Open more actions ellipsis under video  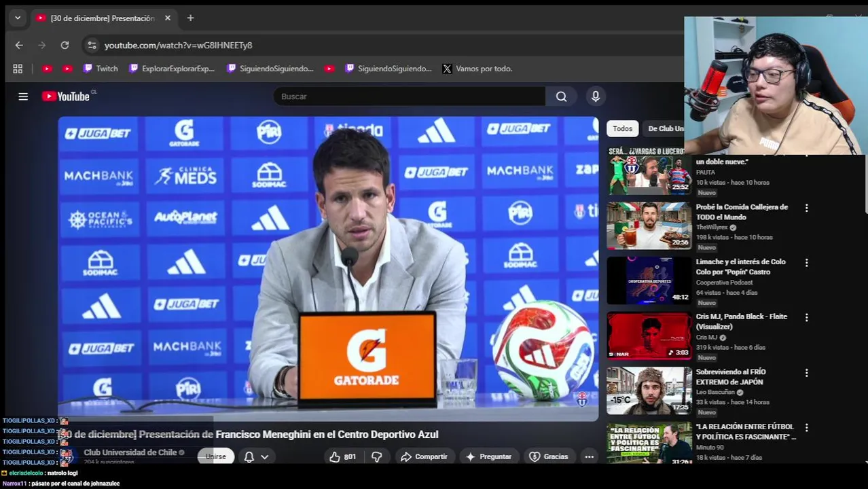pyautogui.click(x=590, y=457)
